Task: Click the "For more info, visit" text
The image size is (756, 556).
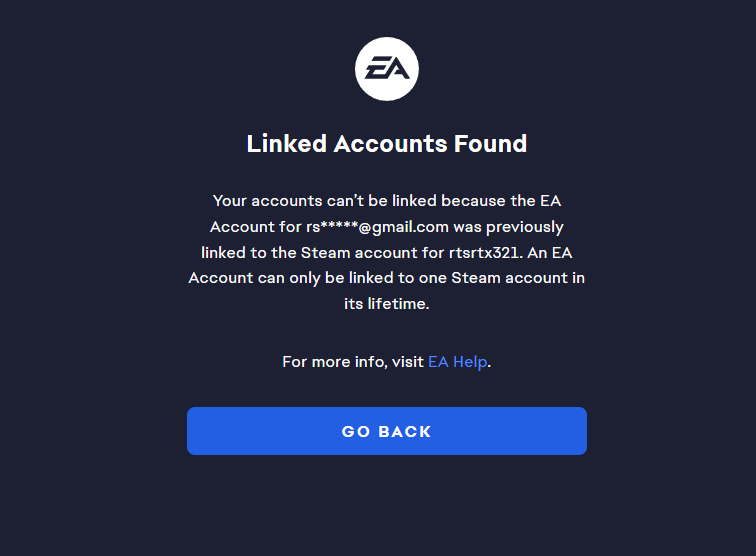Action: [353, 362]
